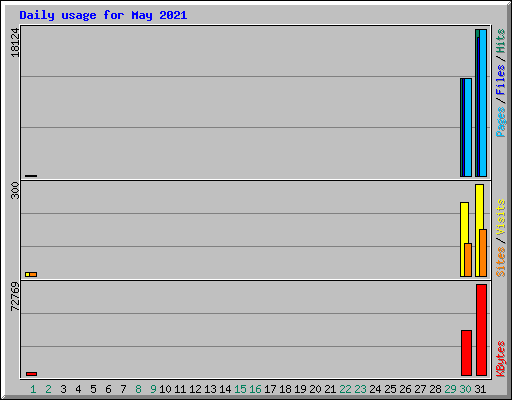
Task: Click the KBytes legend label
Action: [x=500, y=359]
